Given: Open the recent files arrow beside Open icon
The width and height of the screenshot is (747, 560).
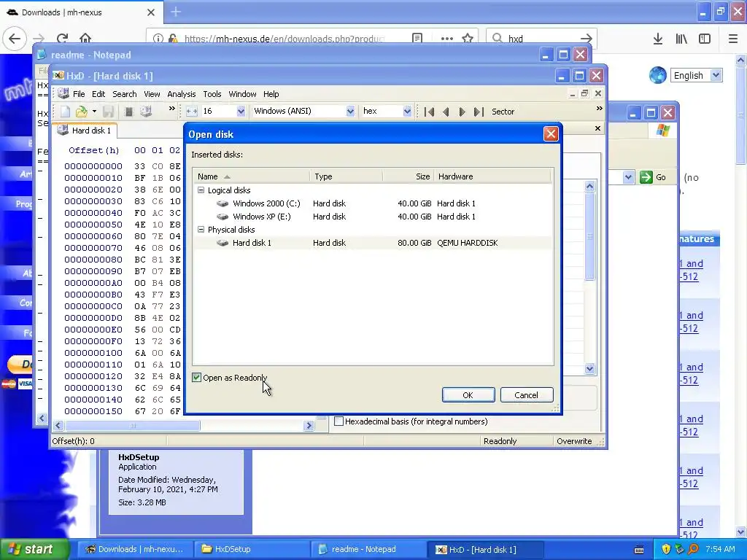Looking at the screenshot, I should coord(94,112).
